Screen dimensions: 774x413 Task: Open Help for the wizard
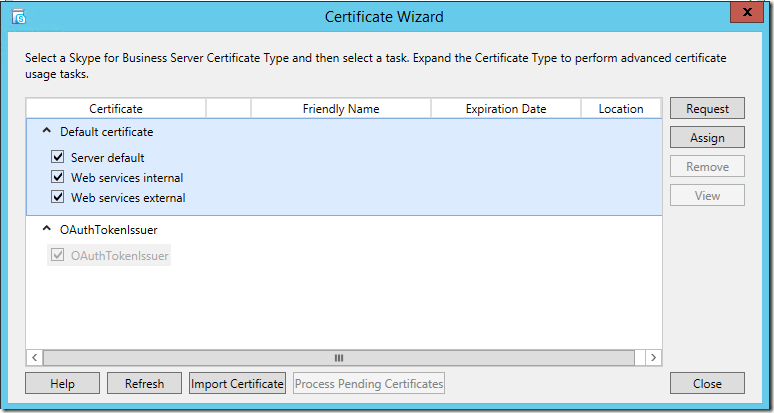[63, 383]
